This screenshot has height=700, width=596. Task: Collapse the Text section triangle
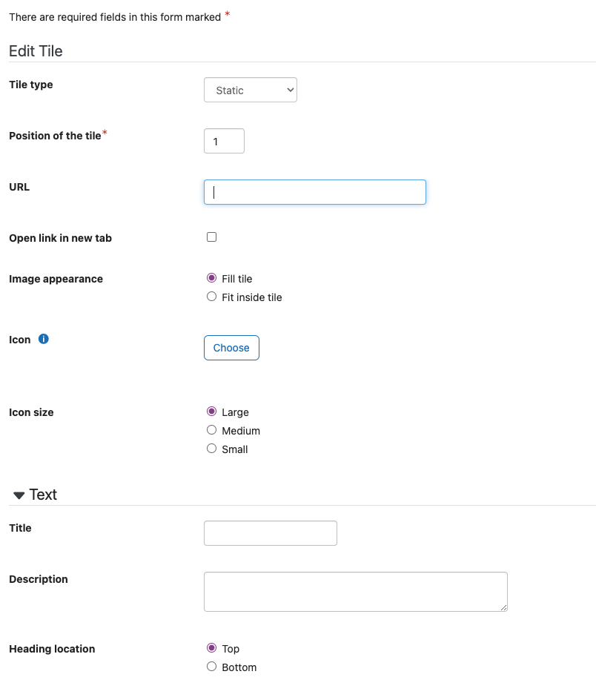tap(19, 495)
